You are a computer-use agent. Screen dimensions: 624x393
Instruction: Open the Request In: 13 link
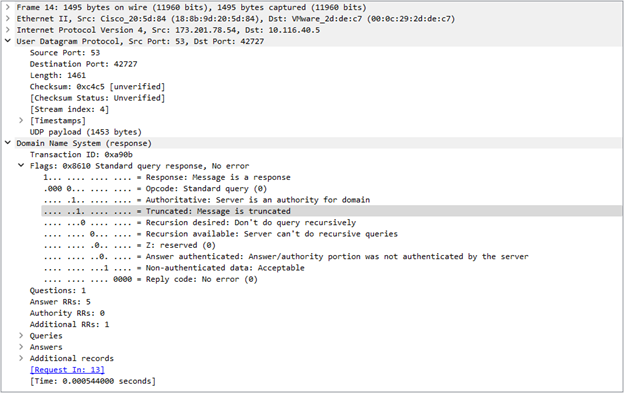[x=67, y=370]
